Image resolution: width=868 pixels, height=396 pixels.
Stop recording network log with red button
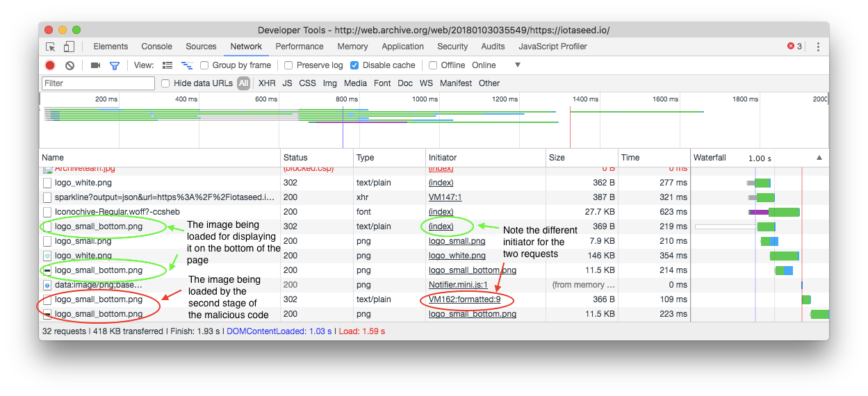point(50,65)
